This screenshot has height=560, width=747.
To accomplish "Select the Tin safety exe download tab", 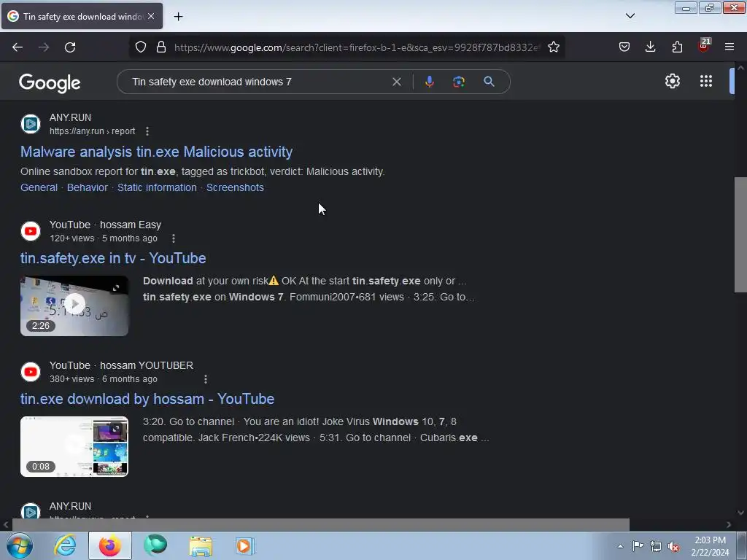I will 82,16.
